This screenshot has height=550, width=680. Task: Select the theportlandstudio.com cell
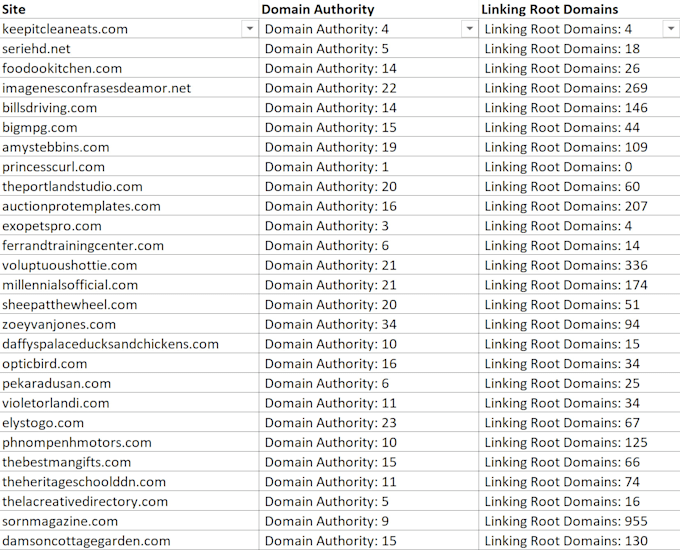click(x=129, y=186)
